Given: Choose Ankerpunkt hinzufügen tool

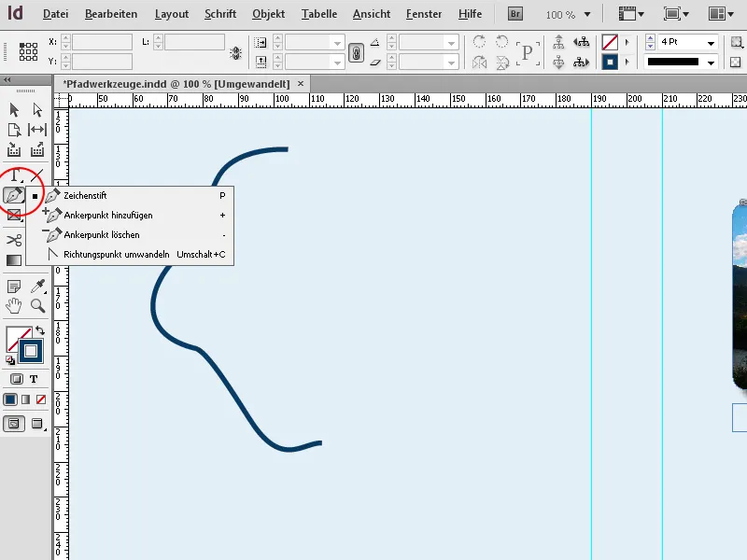Looking at the screenshot, I should 130,216.
